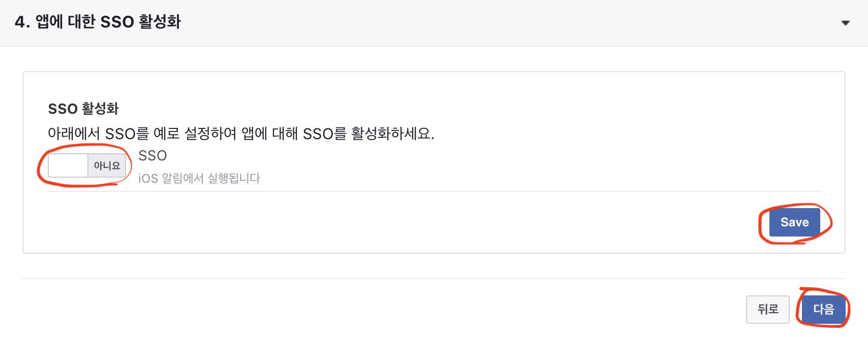Click the 'iOS 알림에서 실행됩니다' description text
Image resolution: width=868 pixels, height=337 pixels.
[x=199, y=178]
